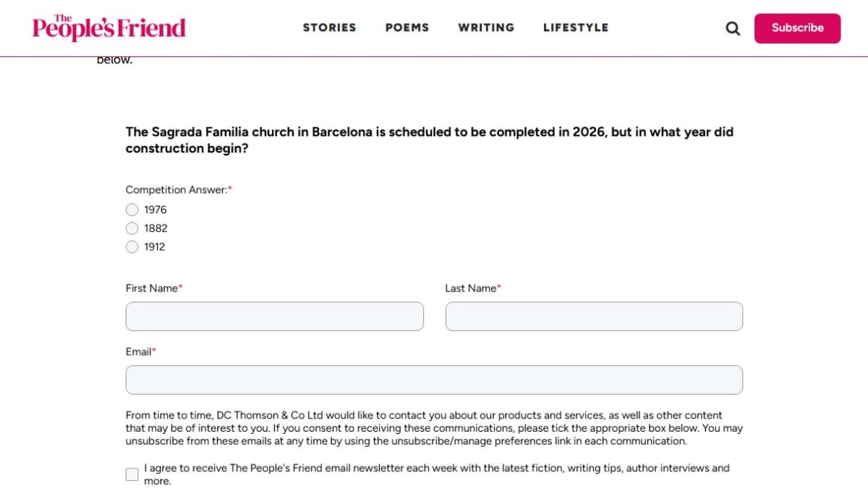Activate the Email input box

(x=434, y=380)
